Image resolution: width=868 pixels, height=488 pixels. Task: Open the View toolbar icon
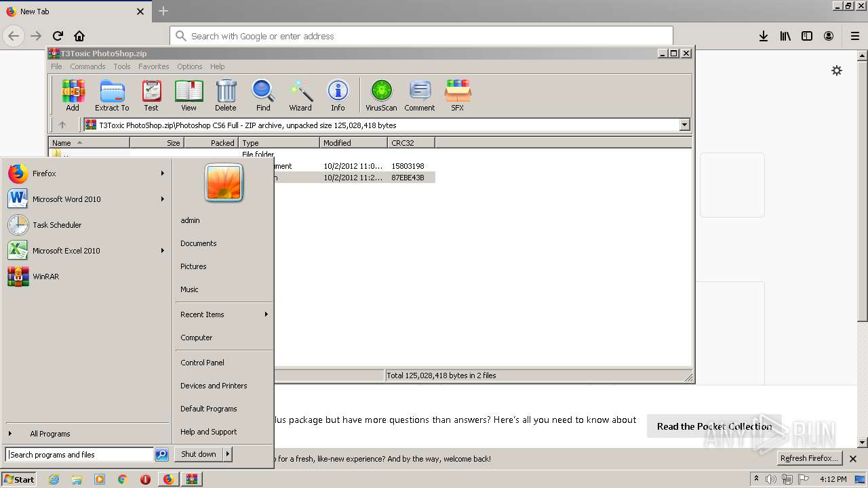pyautogui.click(x=189, y=95)
